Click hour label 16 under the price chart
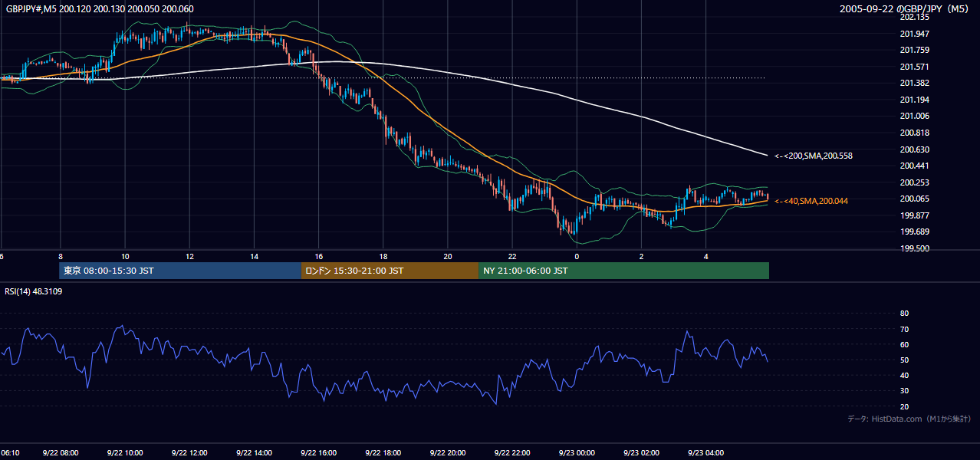Image resolution: width=980 pixels, height=460 pixels. (x=318, y=257)
